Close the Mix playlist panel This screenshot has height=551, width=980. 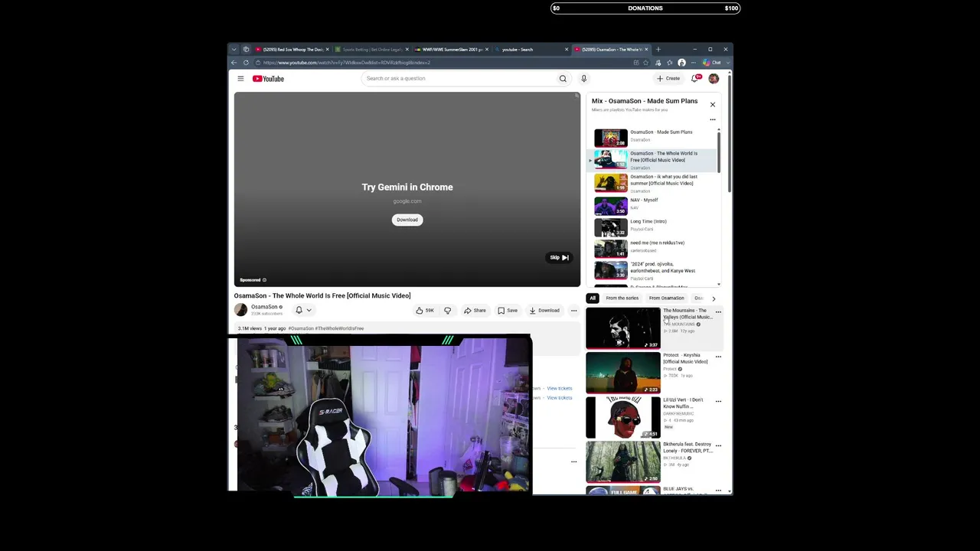click(713, 105)
